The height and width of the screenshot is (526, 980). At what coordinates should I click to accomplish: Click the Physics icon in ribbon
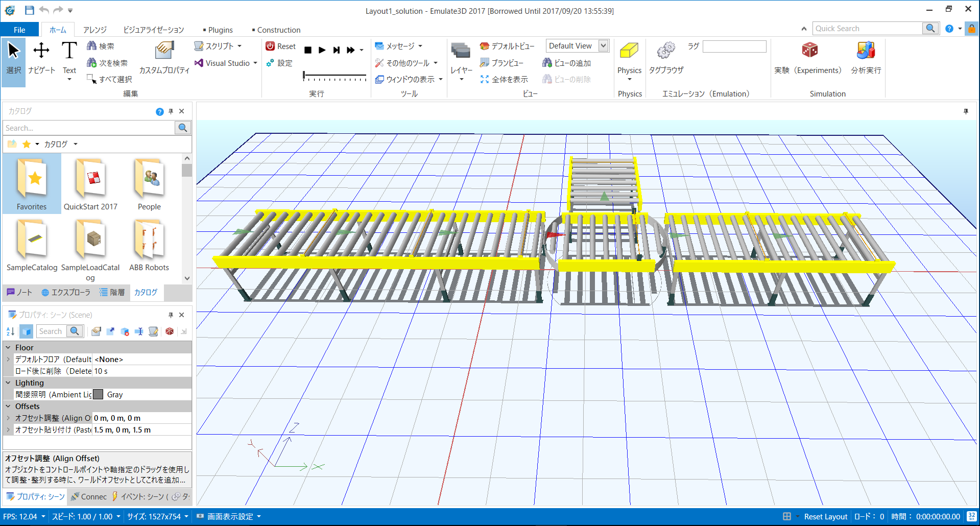click(x=629, y=51)
